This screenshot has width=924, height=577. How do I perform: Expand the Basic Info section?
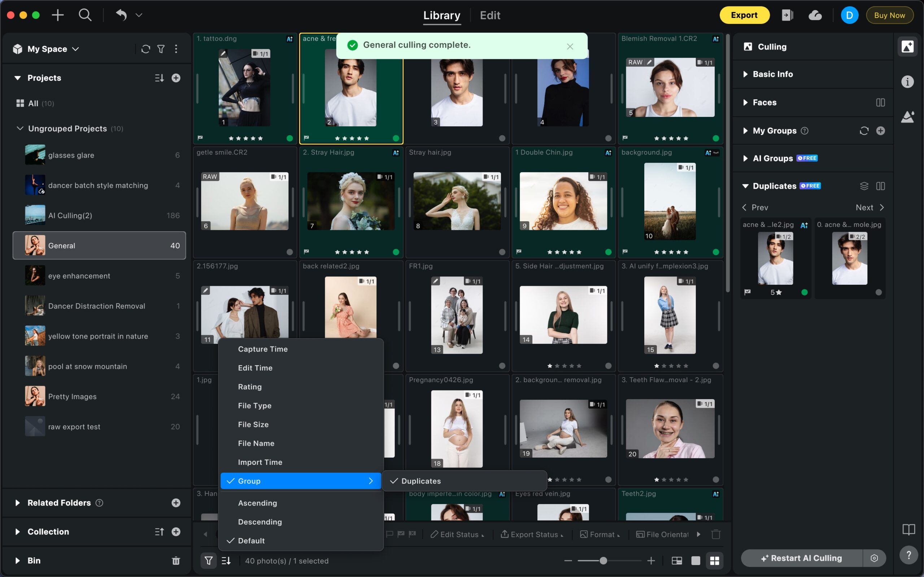(772, 74)
